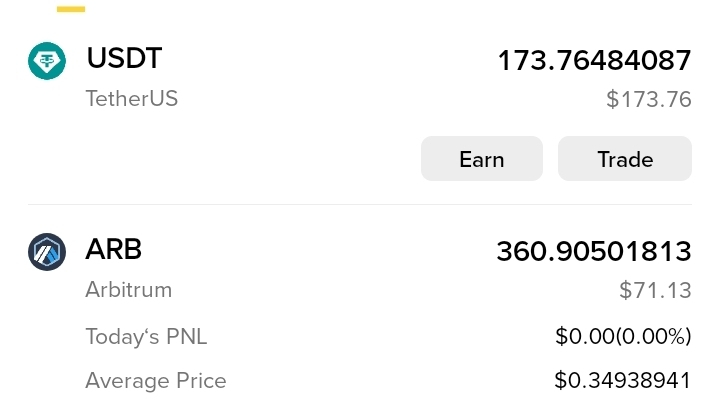Image resolution: width=720 pixels, height=404 pixels.
Task: Tap the ARB Arbitrum coin icon
Action: (x=46, y=252)
